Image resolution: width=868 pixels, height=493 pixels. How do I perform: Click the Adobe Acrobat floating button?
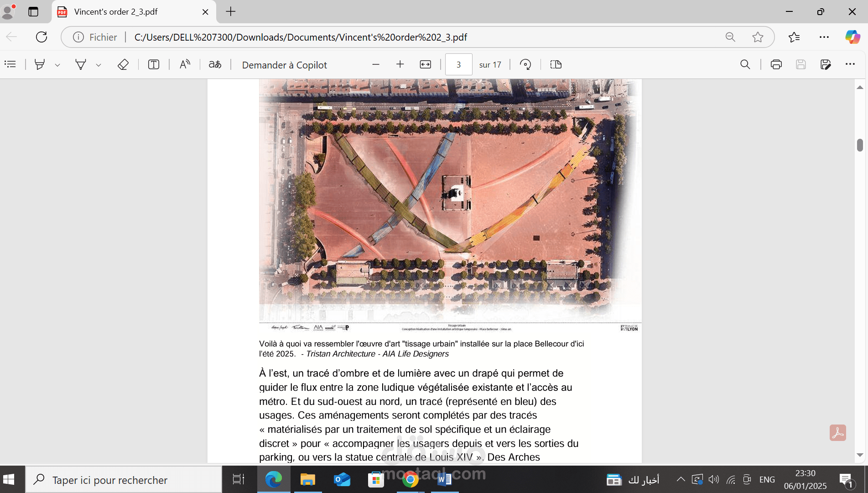[x=838, y=433]
